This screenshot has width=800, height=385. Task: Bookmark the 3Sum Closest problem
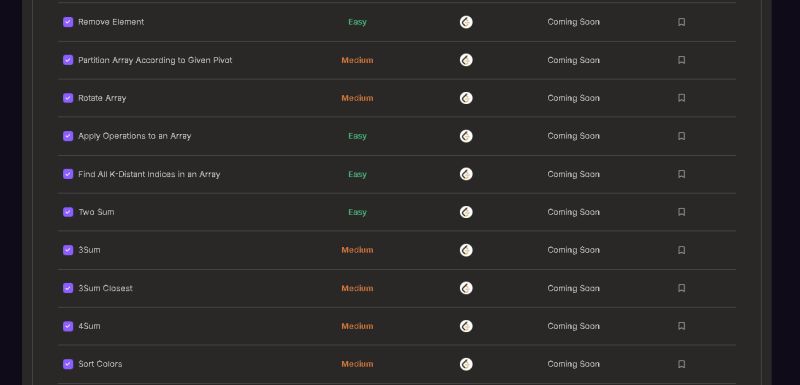[x=681, y=288]
